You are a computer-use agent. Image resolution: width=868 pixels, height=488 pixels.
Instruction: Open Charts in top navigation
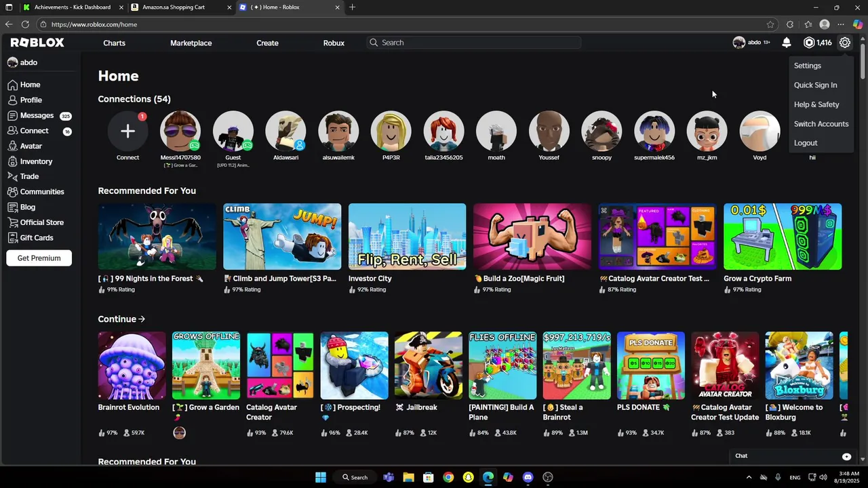114,43
